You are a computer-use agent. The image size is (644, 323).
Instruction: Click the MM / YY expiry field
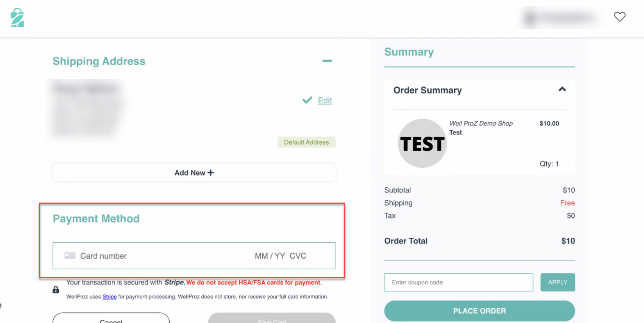point(270,256)
